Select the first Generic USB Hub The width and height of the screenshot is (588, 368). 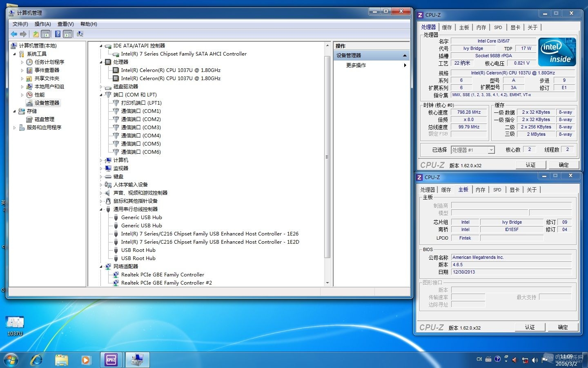coord(141,218)
